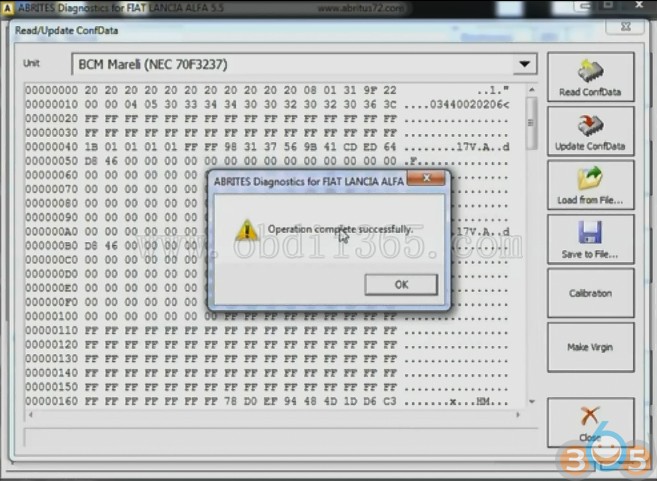The width and height of the screenshot is (657, 481).
Task: Select address 000000A0 in hex view
Action: pos(52,232)
